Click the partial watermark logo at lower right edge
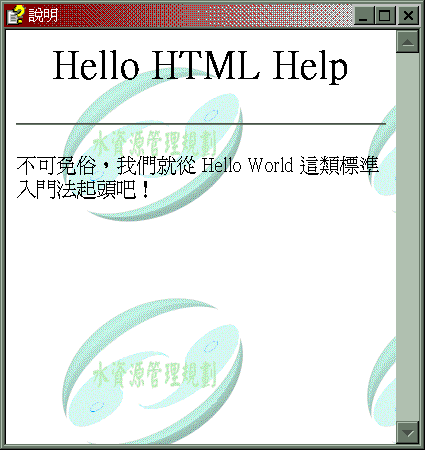The height and width of the screenshot is (450, 425). [x=382, y=383]
